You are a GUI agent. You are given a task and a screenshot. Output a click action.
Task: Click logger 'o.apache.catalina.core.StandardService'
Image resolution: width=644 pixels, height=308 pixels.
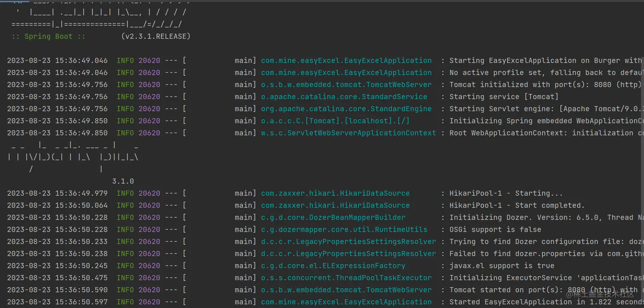coord(344,97)
